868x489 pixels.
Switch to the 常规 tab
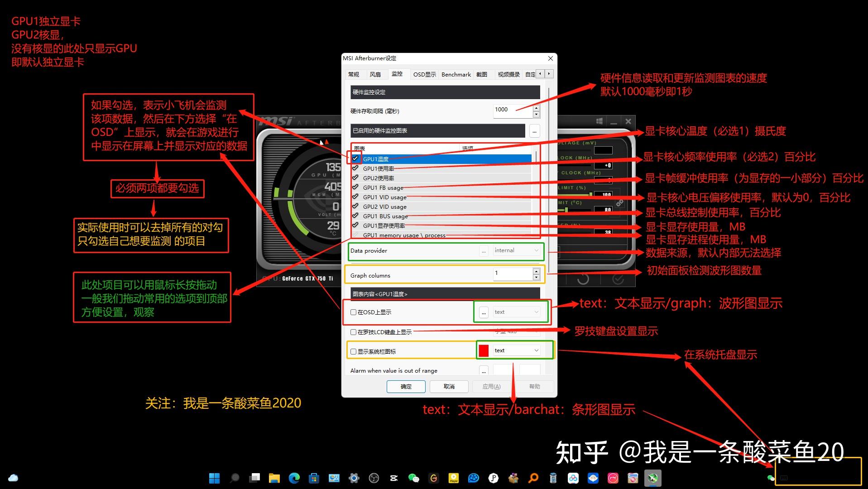pyautogui.click(x=354, y=74)
